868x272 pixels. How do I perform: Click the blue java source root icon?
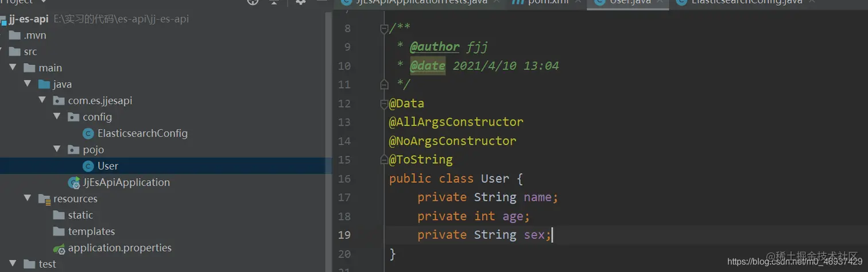(x=44, y=84)
